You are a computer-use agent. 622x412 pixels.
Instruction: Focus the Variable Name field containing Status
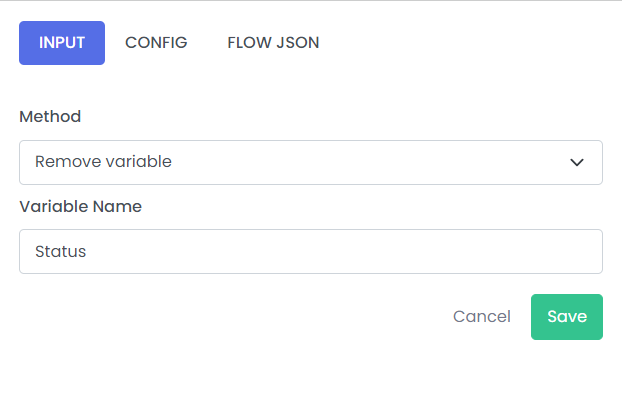(x=311, y=251)
